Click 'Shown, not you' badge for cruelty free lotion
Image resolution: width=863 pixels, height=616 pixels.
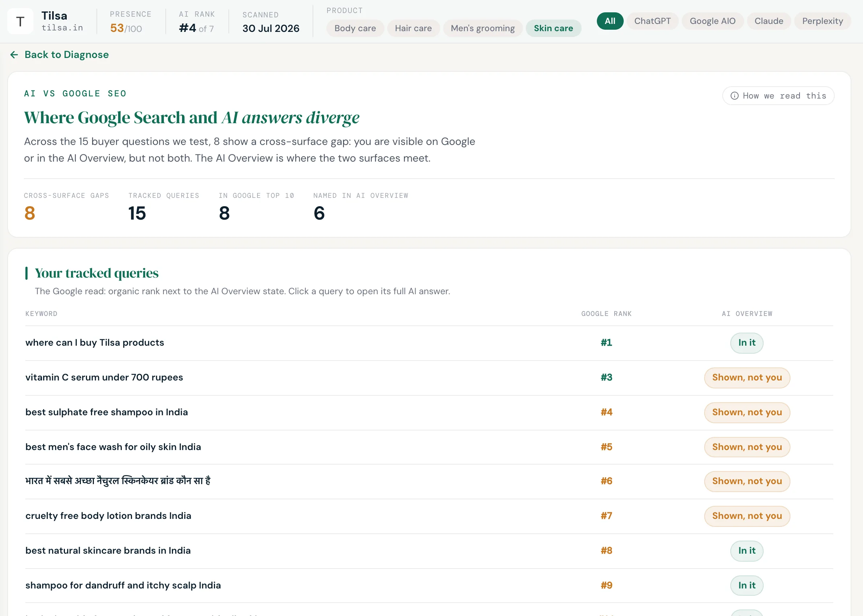click(747, 516)
